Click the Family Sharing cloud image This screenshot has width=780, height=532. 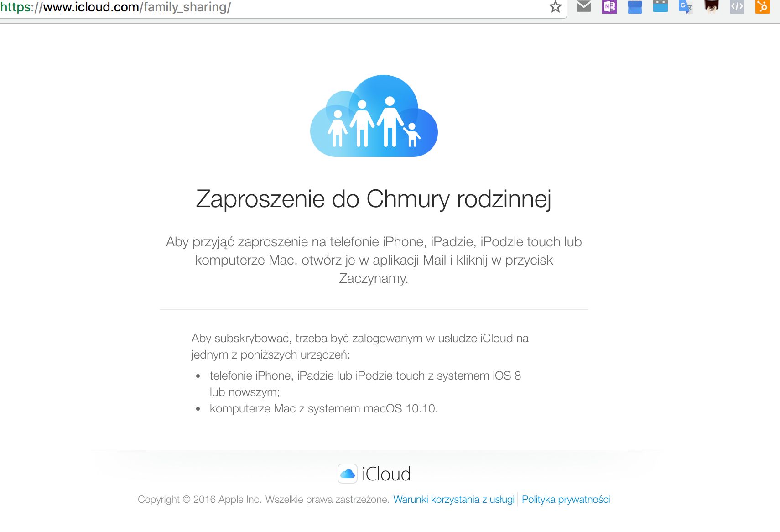point(374,116)
